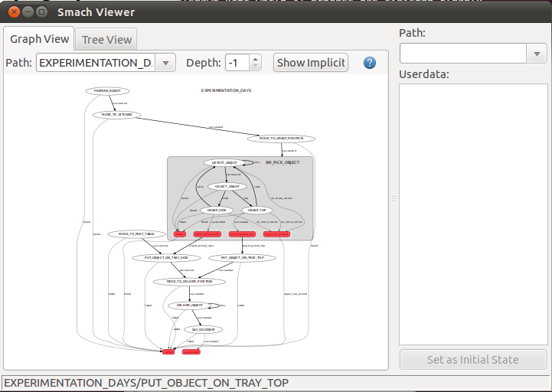
Task: Select the Graph View tab
Action: (x=39, y=39)
